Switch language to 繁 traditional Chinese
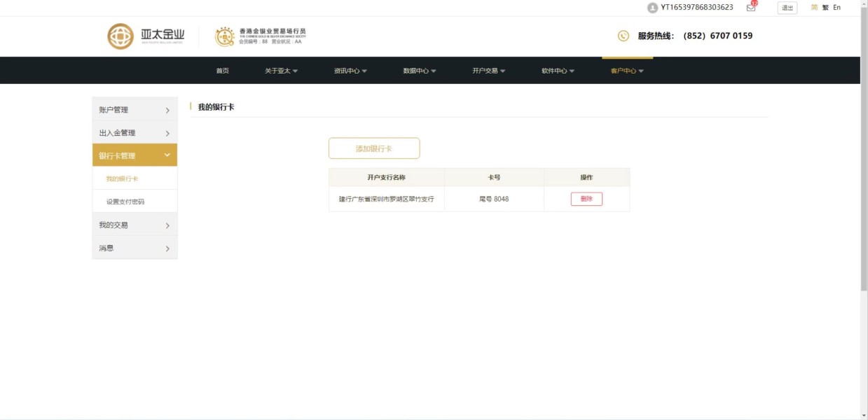This screenshot has width=868, height=420. coord(825,8)
